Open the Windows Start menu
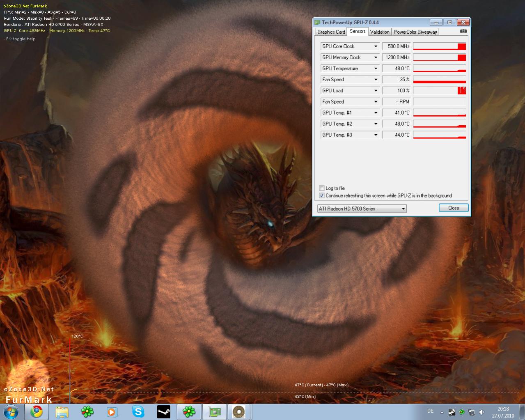The width and height of the screenshot is (525, 420). [x=11, y=411]
